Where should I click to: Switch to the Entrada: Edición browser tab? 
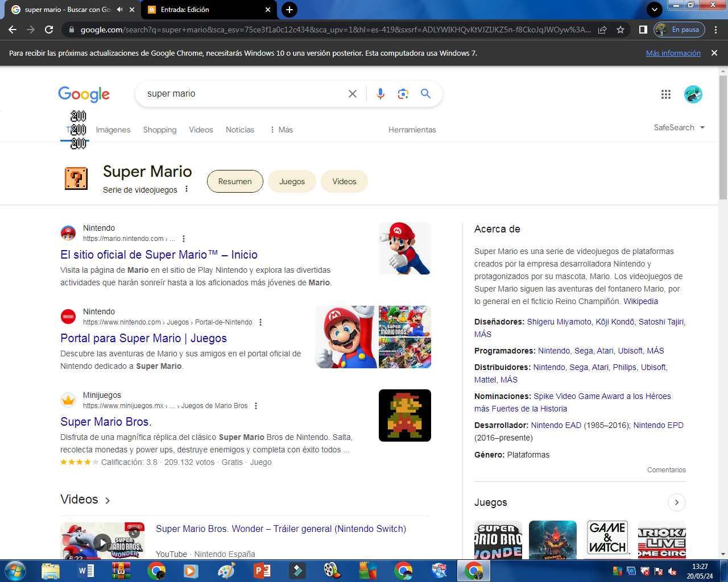209,10
